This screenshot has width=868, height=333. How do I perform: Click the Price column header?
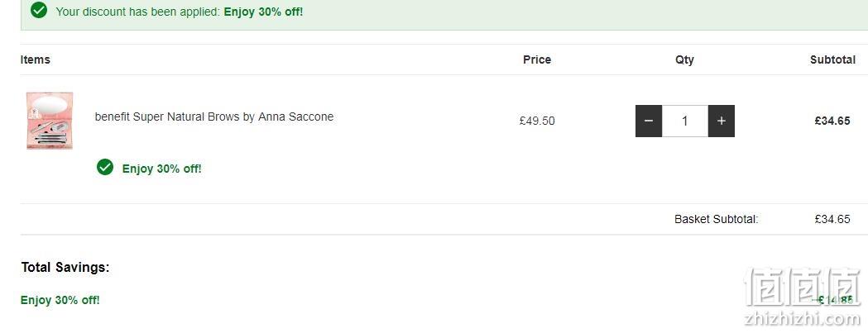pos(537,59)
